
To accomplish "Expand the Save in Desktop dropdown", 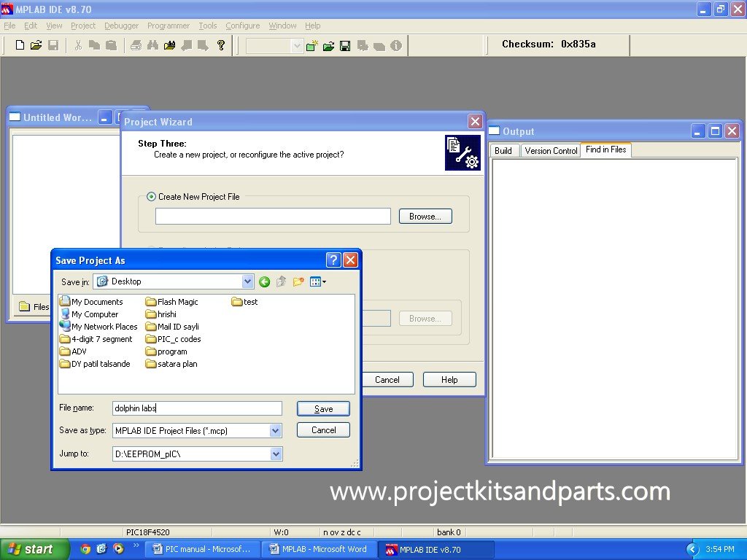I will click(x=247, y=281).
